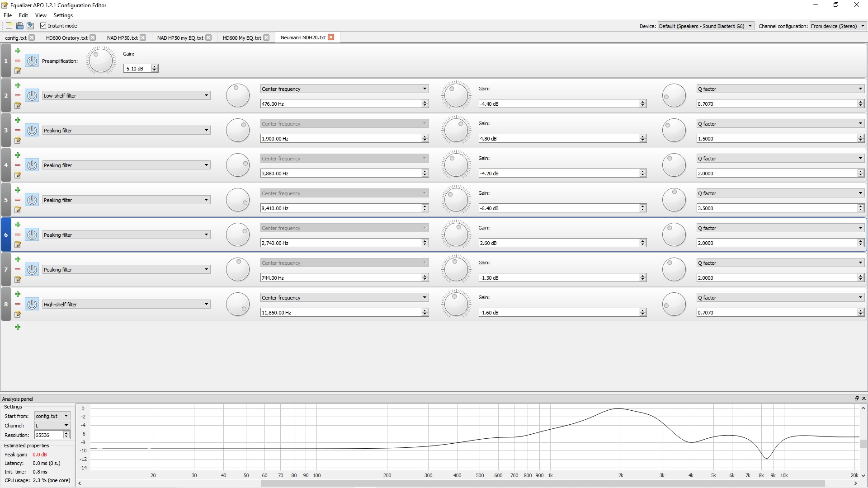The image size is (868, 488).
Task: Click the add new filter icon at bottom
Action: coord(18,327)
